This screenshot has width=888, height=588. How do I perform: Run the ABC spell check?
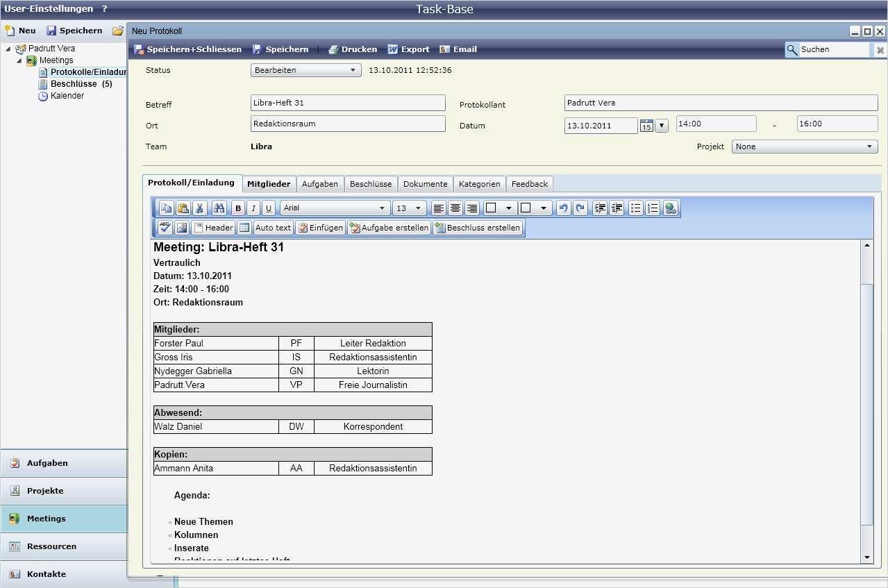tap(165, 228)
